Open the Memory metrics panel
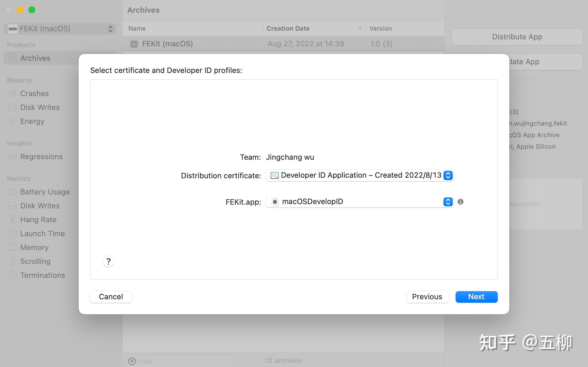Image resolution: width=588 pixels, height=367 pixels. [34, 247]
